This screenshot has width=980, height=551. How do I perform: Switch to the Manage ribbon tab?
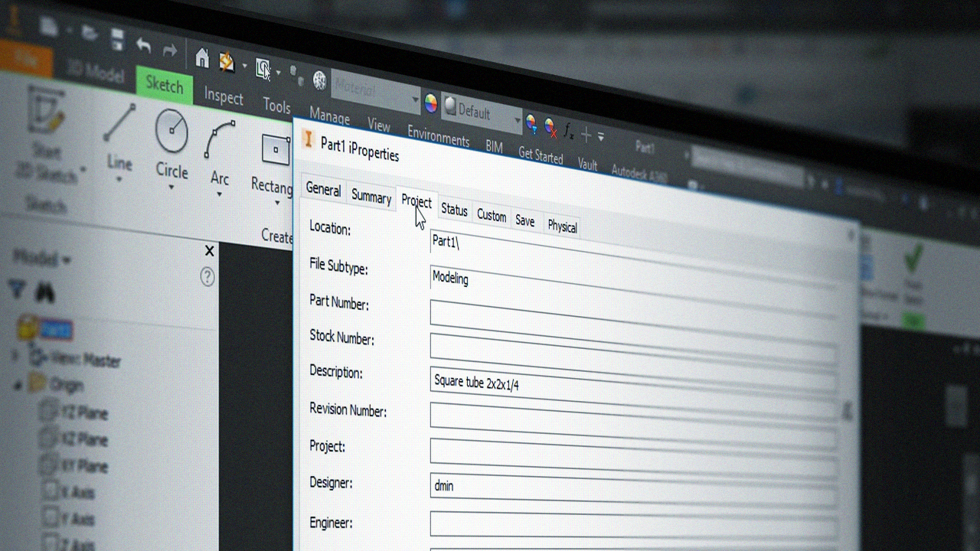point(329,117)
